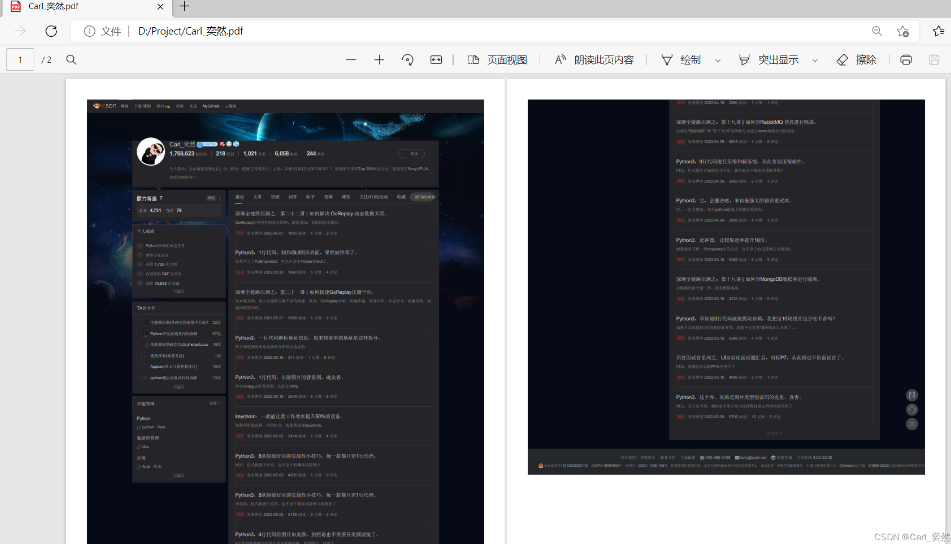Screen dimensions: 951x544
Task: Open the zoom magnifier in address bar
Action: coord(877,31)
